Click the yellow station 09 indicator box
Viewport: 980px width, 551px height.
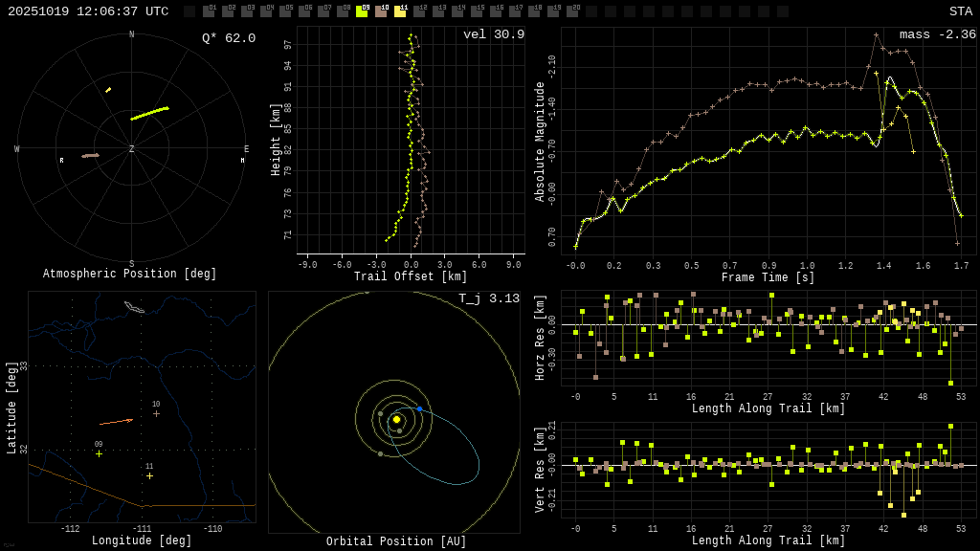(362, 11)
